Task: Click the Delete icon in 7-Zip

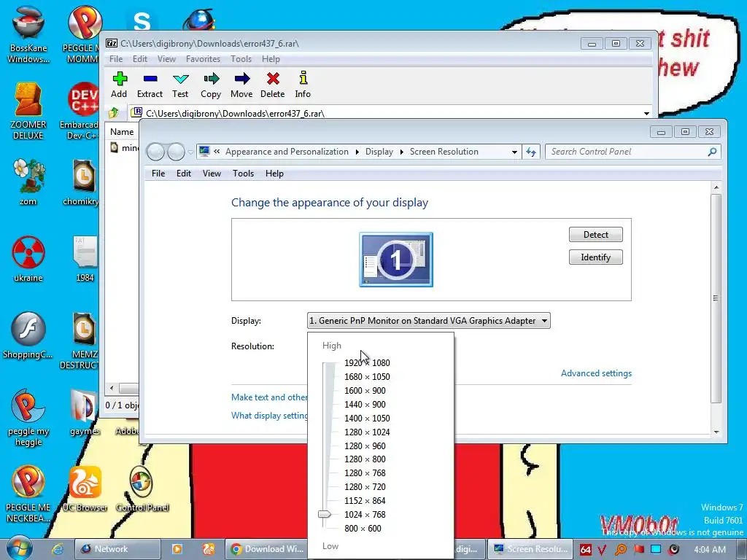Action: (x=273, y=79)
